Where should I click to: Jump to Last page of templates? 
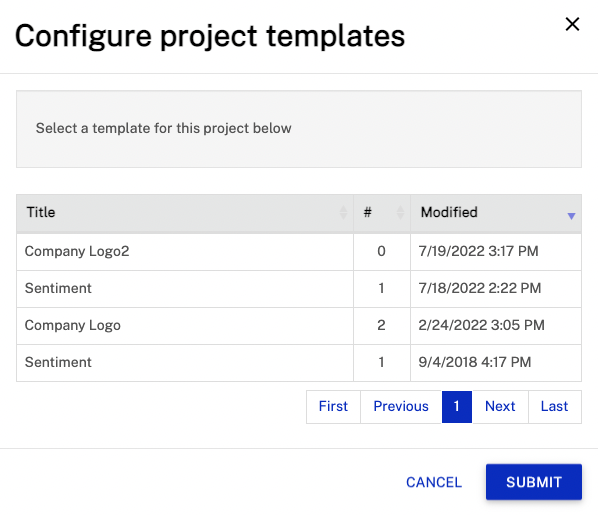click(x=555, y=407)
